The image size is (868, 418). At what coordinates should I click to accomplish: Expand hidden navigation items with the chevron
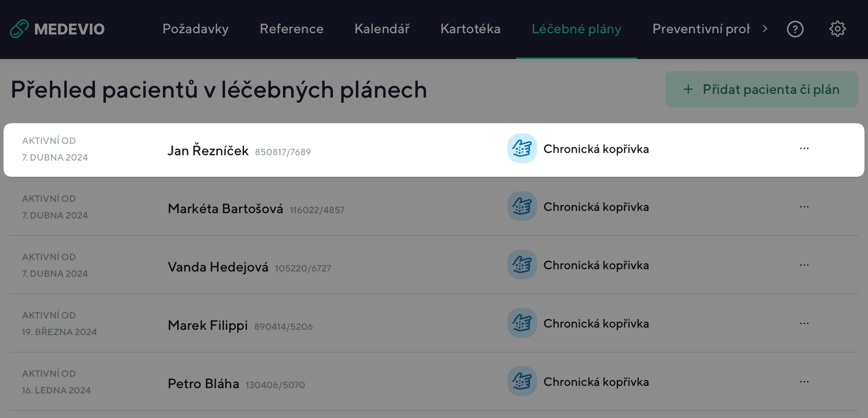[x=766, y=29]
